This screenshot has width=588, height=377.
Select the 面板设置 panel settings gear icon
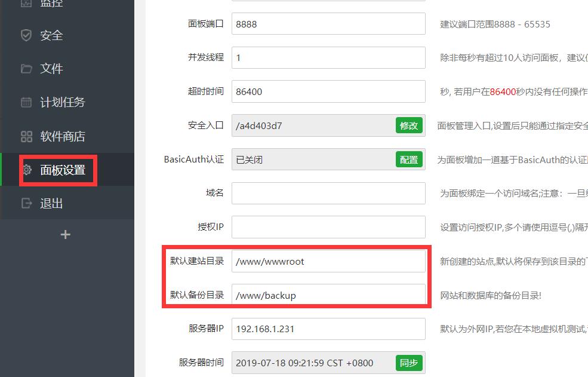(26, 170)
